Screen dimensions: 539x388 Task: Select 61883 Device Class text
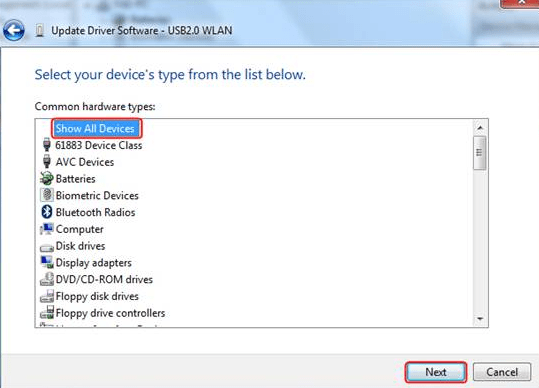coord(99,145)
